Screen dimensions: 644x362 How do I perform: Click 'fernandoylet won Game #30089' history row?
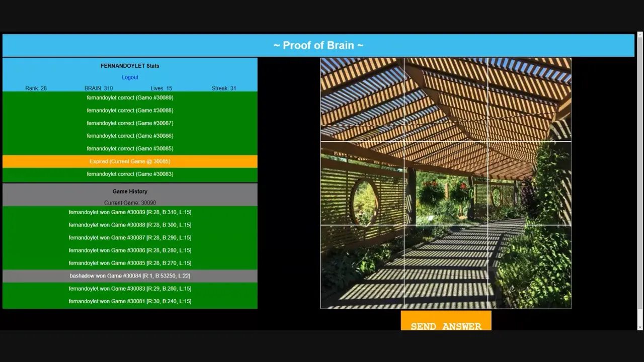click(x=130, y=212)
